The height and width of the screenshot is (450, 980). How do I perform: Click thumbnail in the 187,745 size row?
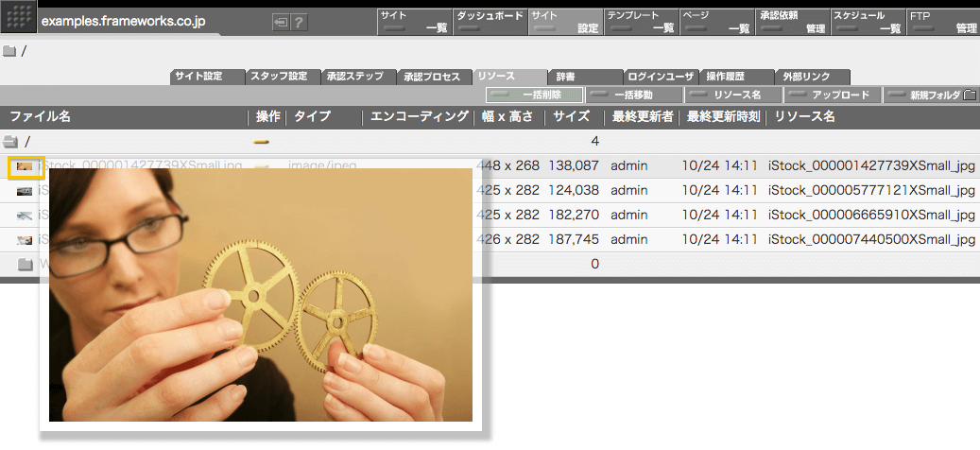click(25, 239)
